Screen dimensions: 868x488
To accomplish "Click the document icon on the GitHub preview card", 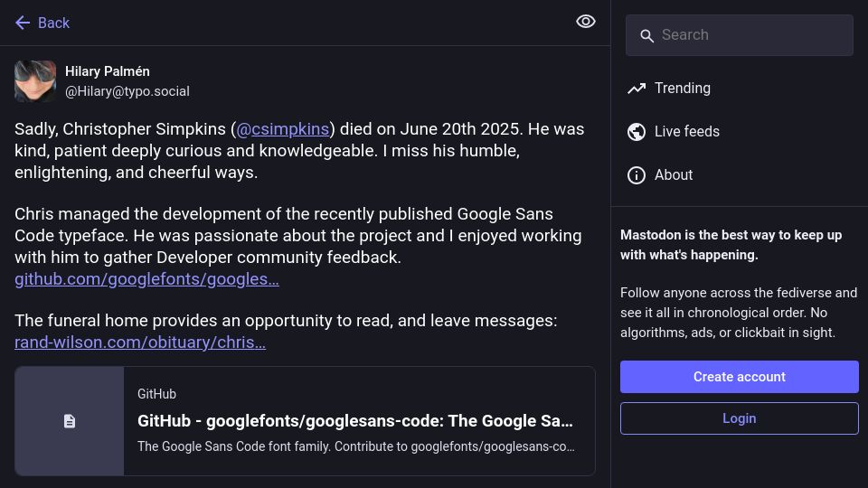I will [70, 421].
